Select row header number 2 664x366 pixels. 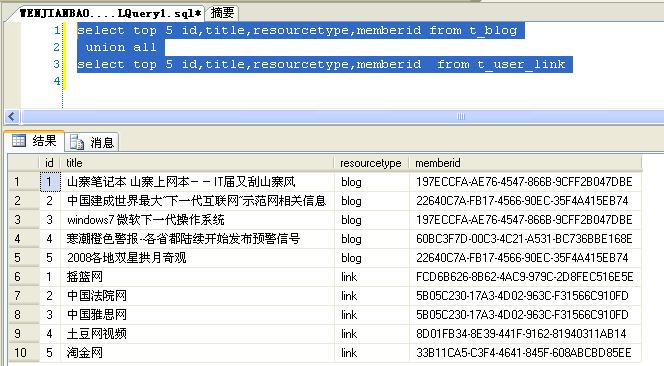click(x=24, y=201)
